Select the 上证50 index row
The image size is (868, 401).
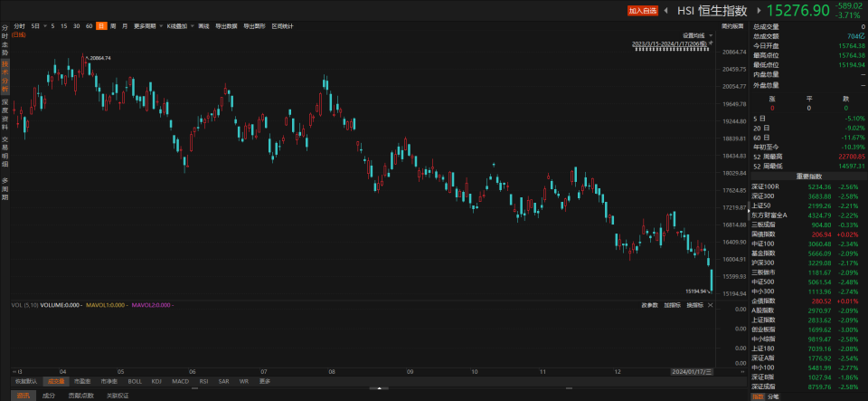click(808, 205)
